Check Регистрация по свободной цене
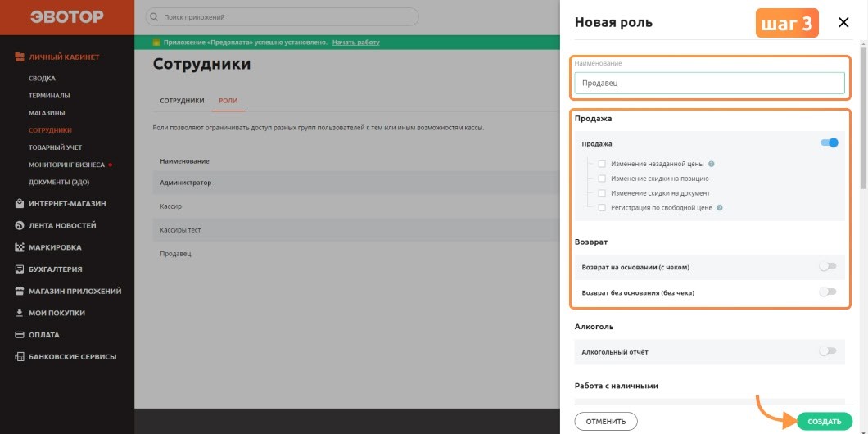868x434 pixels. 602,208
